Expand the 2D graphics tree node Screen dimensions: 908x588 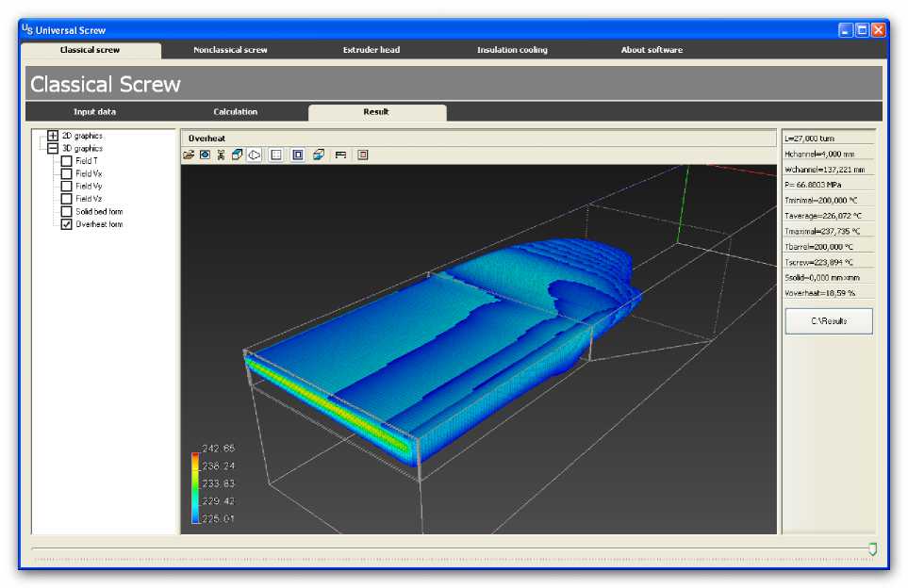tap(53, 136)
